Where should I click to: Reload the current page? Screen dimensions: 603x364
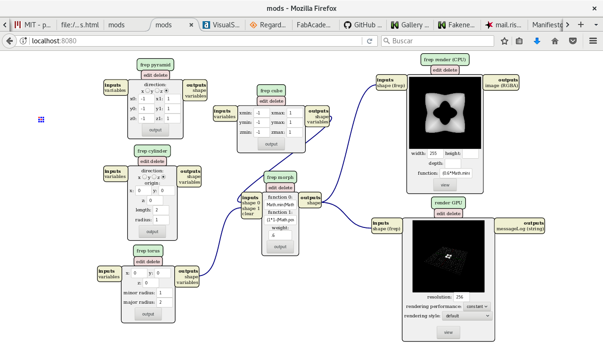coord(370,41)
